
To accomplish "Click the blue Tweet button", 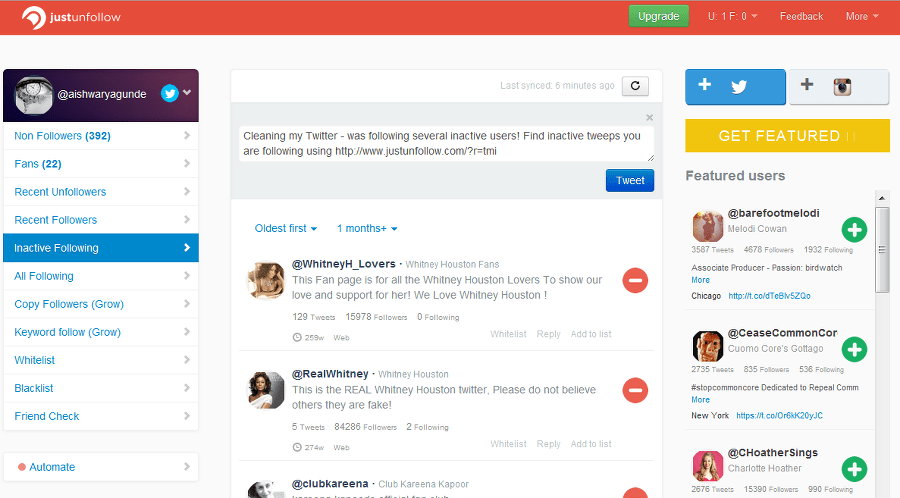I will pyautogui.click(x=630, y=181).
